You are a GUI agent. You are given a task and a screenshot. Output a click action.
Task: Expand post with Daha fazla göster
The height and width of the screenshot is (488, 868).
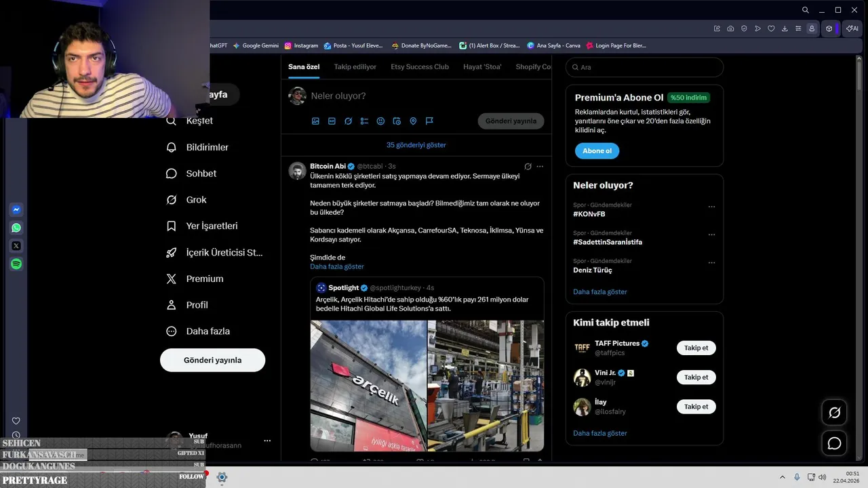(337, 267)
